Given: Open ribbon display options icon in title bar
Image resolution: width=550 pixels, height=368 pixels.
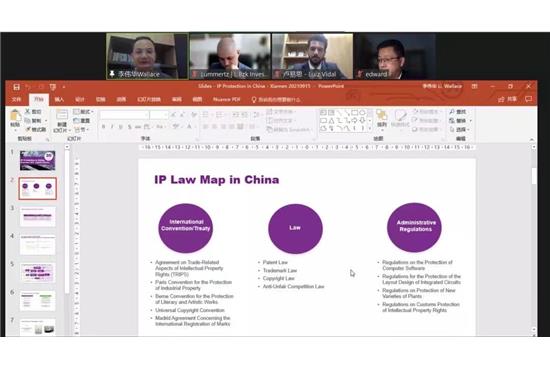Looking at the screenshot, I should click(474, 86).
